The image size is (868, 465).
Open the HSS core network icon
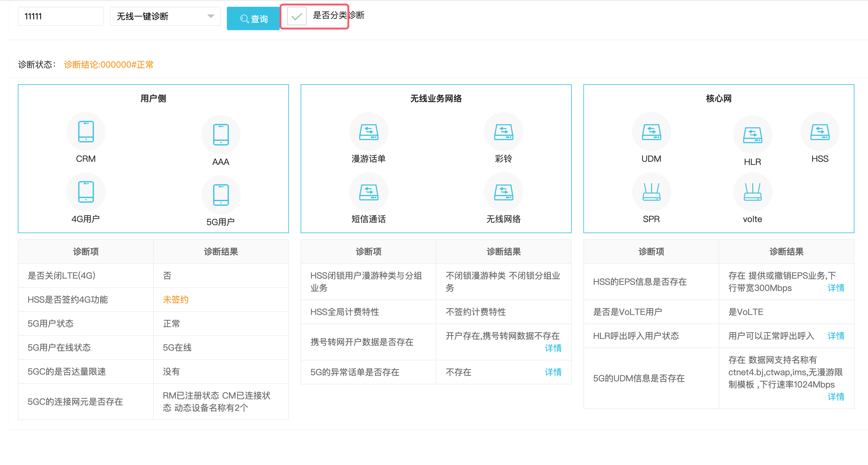click(x=820, y=132)
